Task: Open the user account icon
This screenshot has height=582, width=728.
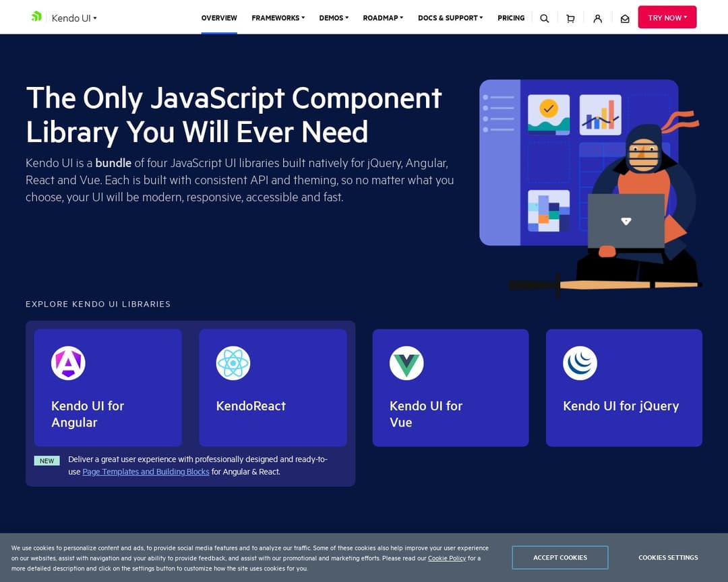Action: click(597, 19)
